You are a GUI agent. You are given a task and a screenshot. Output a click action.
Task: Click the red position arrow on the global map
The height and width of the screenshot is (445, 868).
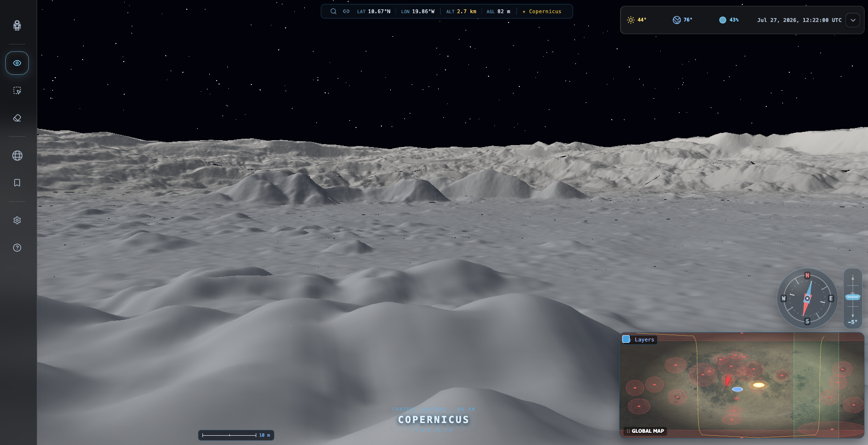727,381
